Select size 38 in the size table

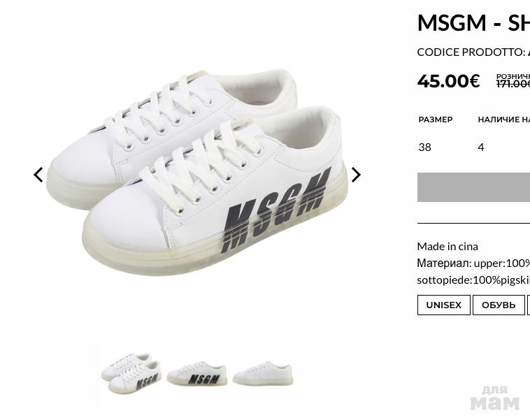[424, 147]
